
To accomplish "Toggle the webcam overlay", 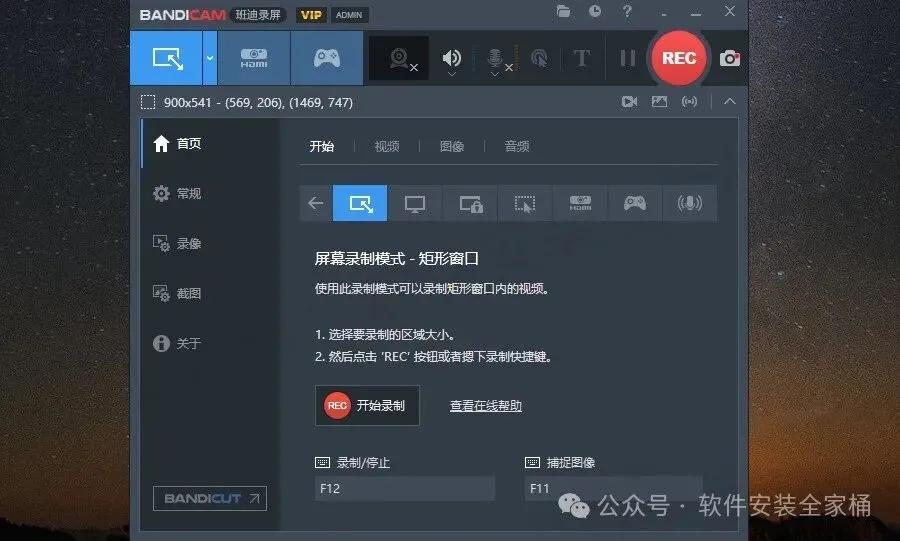I will [x=399, y=58].
